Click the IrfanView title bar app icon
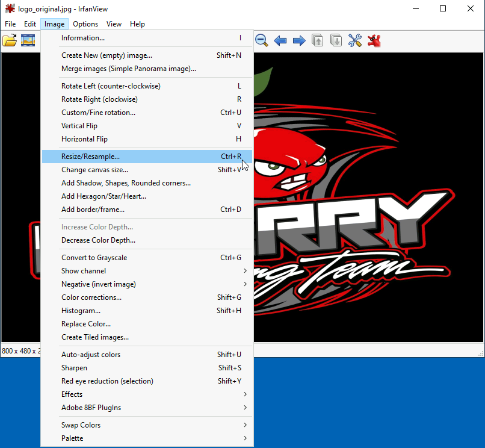The height and width of the screenshot is (448, 485). click(10, 8)
